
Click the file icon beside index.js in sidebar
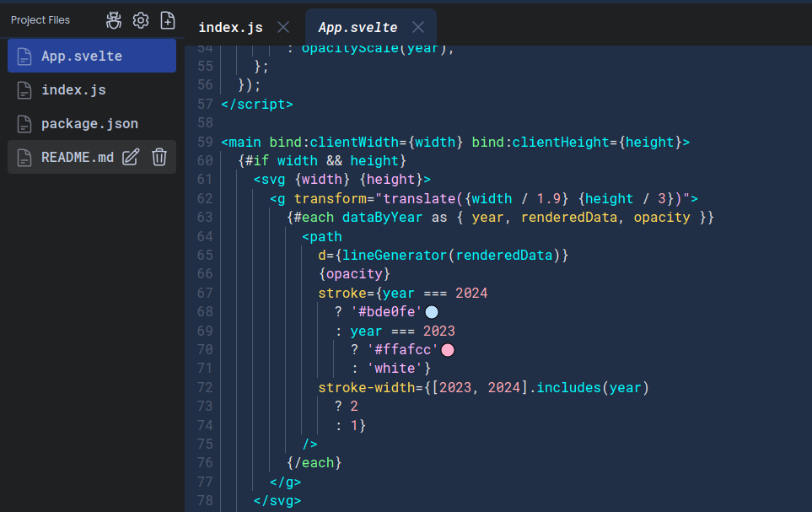coord(25,90)
